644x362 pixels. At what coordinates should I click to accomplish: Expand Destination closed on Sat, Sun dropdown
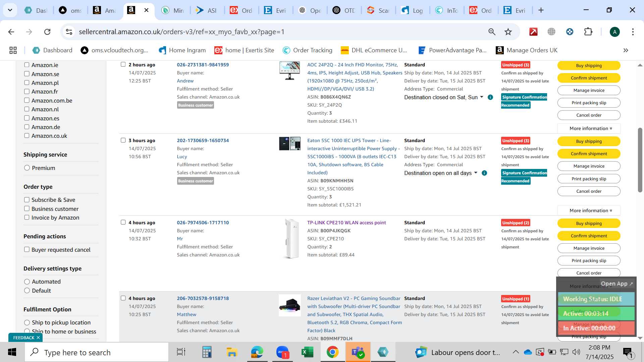coord(482,97)
